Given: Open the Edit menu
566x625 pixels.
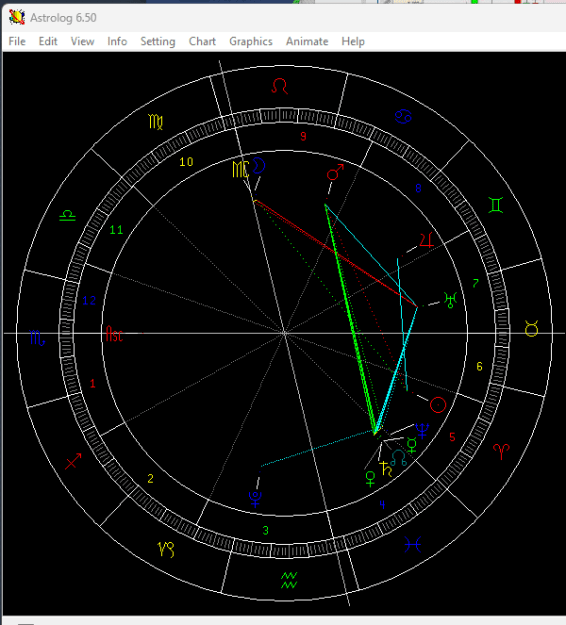Looking at the screenshot, I should 48,41.
